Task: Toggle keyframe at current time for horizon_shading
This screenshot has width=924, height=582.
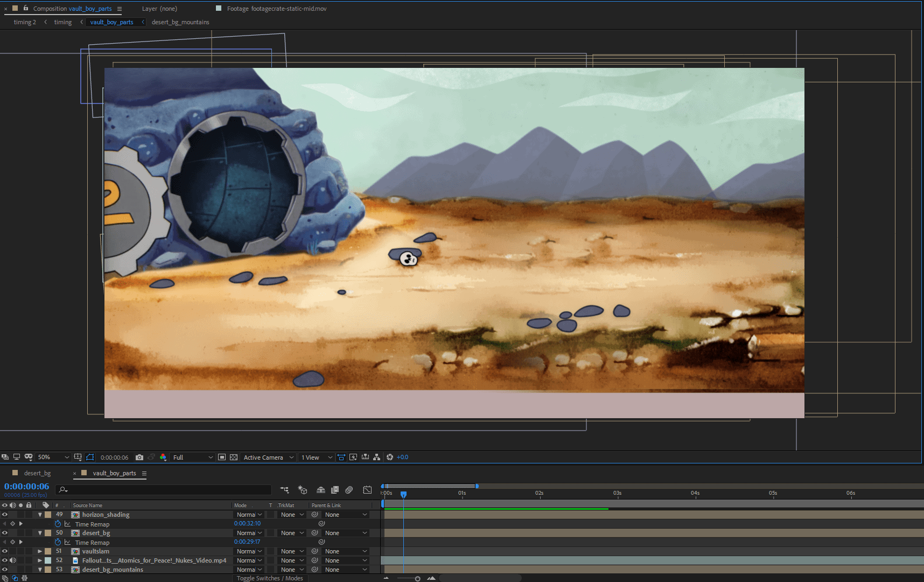Action: pos(13,524)
